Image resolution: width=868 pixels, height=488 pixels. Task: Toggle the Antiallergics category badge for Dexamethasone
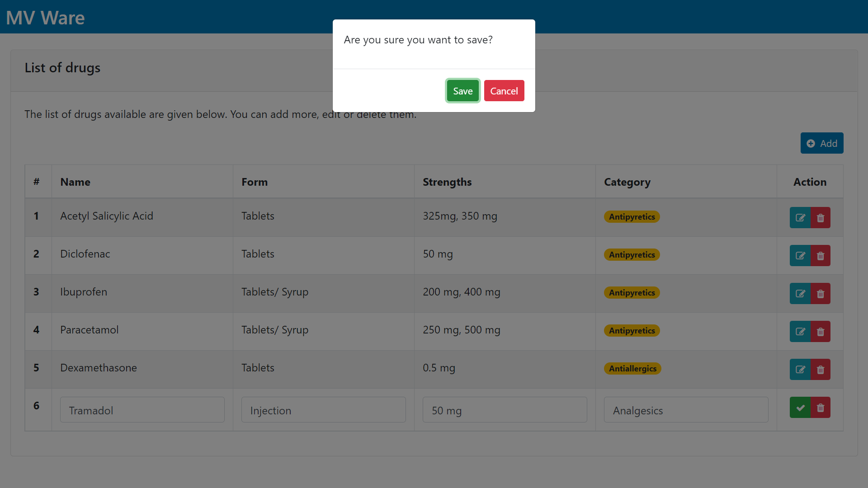632,368
